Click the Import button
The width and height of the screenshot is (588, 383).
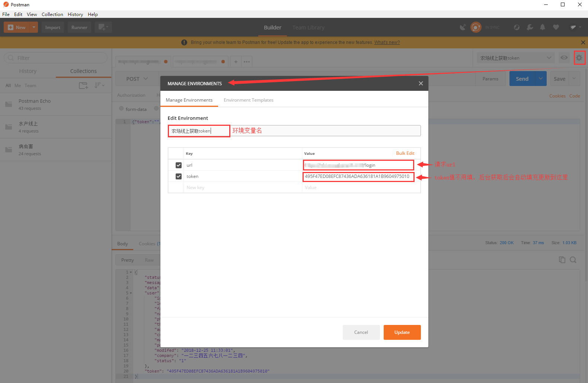(x=53, y=27)
